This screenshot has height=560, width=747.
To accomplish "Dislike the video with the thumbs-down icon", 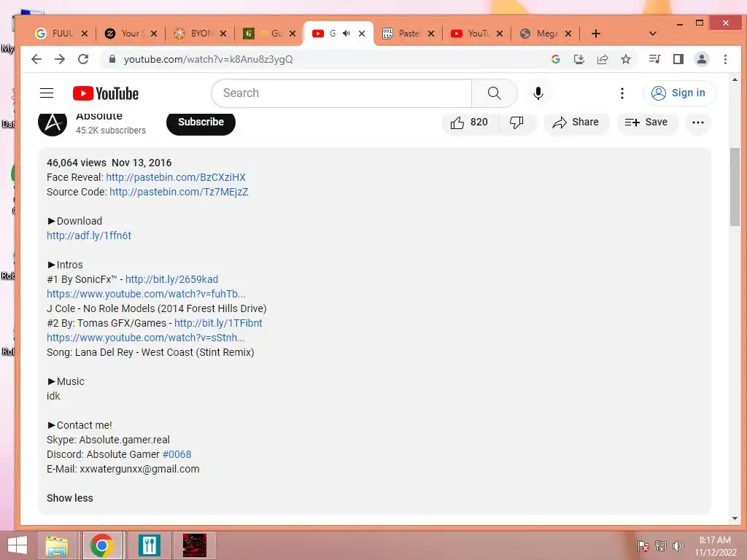I will pos(516,122).
